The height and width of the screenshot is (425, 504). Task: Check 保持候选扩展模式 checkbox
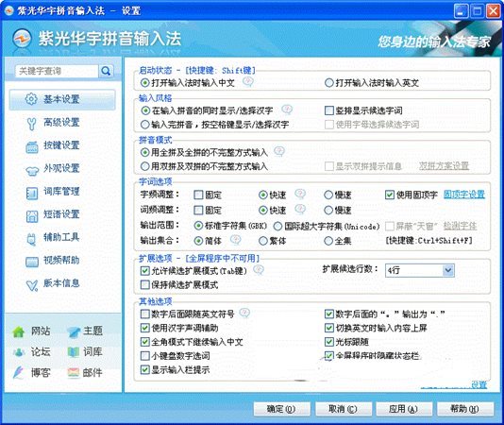(145, 284)
